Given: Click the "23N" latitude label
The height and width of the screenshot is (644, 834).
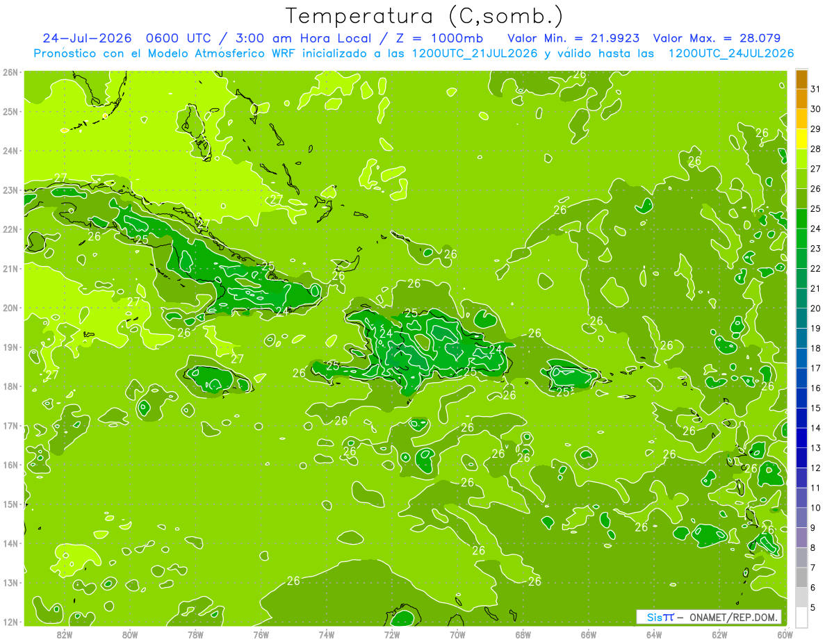Looking at the screenshot, I should point(10,190).
